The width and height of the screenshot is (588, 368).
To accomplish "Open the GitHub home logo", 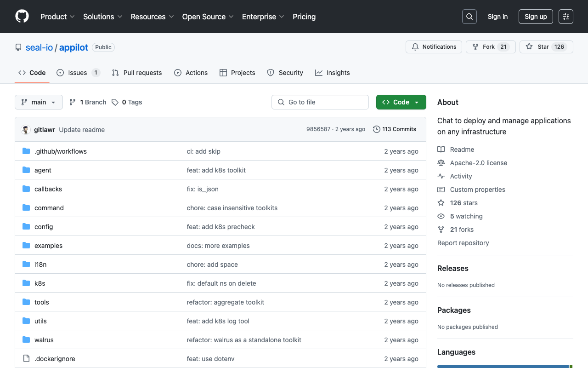I will (x=22, y=17).
